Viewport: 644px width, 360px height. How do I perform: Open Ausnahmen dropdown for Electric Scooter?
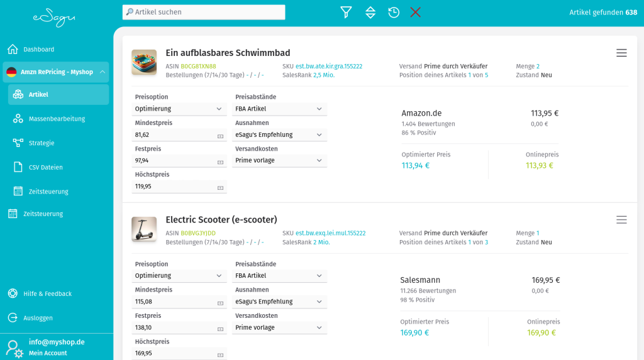point(279,302)
